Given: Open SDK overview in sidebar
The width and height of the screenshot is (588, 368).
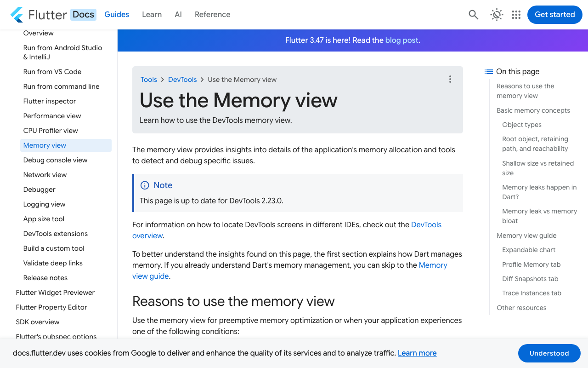Looking at the screenshot, I should [38, 322].
